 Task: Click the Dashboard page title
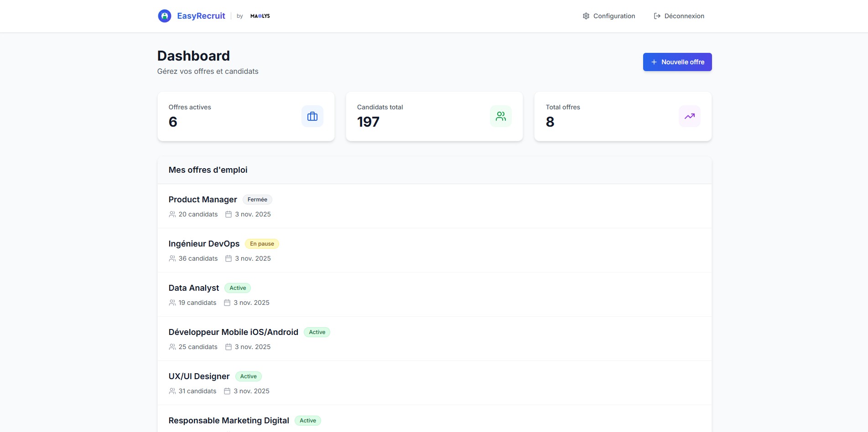coord(193,56)
